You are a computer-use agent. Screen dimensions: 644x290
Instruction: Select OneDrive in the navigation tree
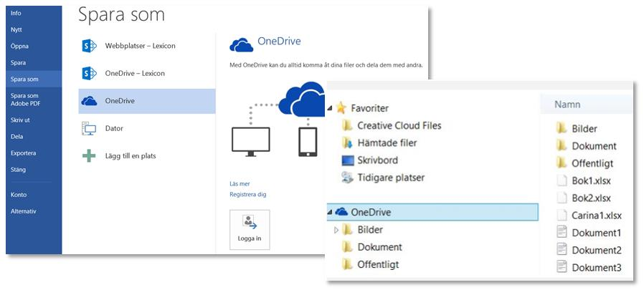pos(432,212)
